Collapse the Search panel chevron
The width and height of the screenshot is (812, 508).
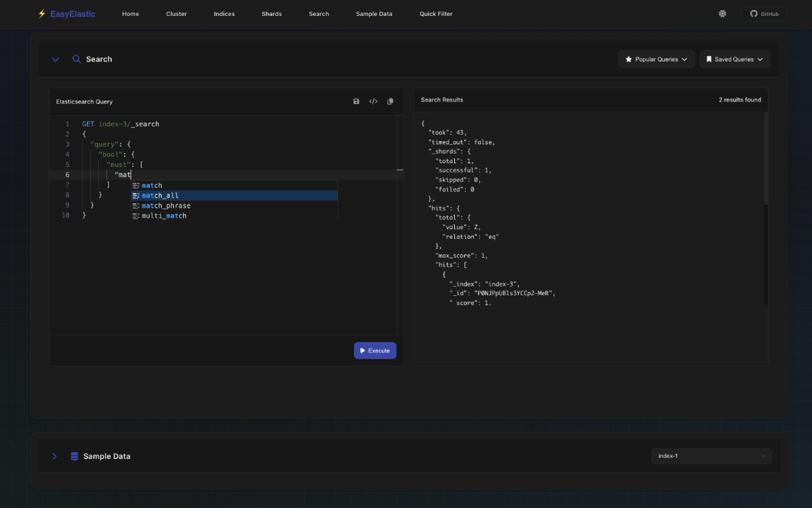pos(55,59)
